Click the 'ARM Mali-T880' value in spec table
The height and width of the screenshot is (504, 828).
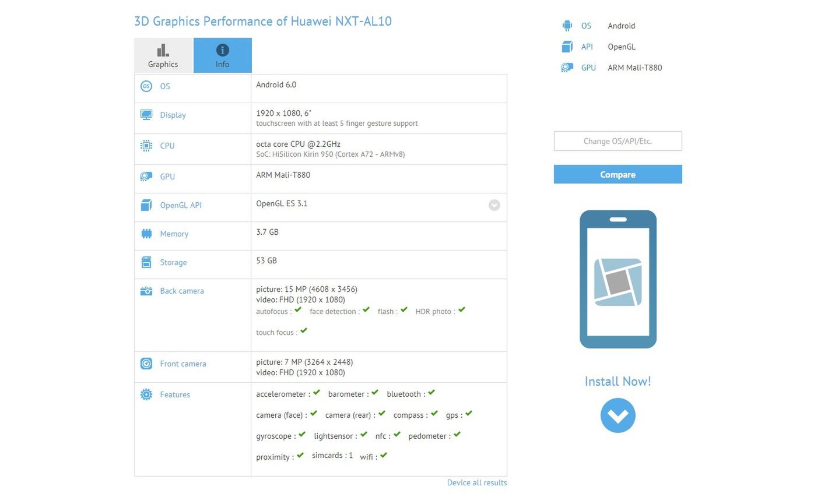tap(283, 175)
